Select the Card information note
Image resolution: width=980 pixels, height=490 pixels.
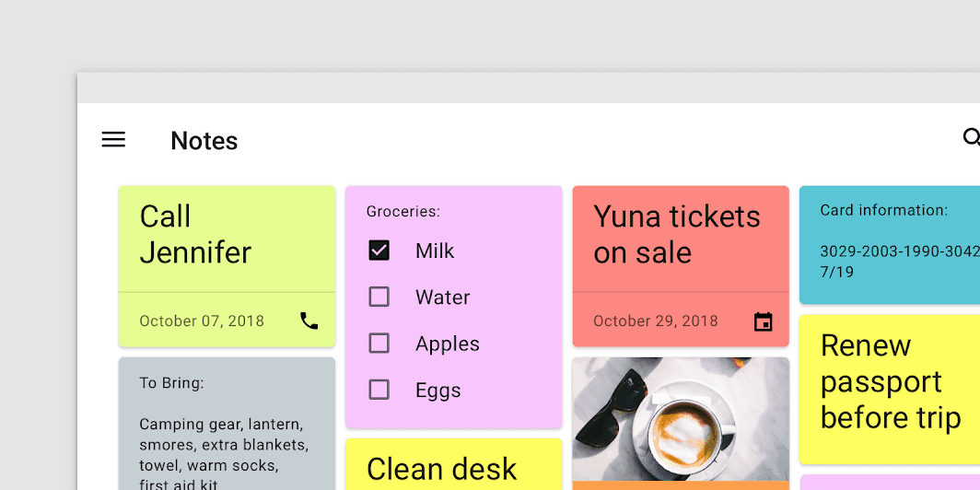[890, 245]
